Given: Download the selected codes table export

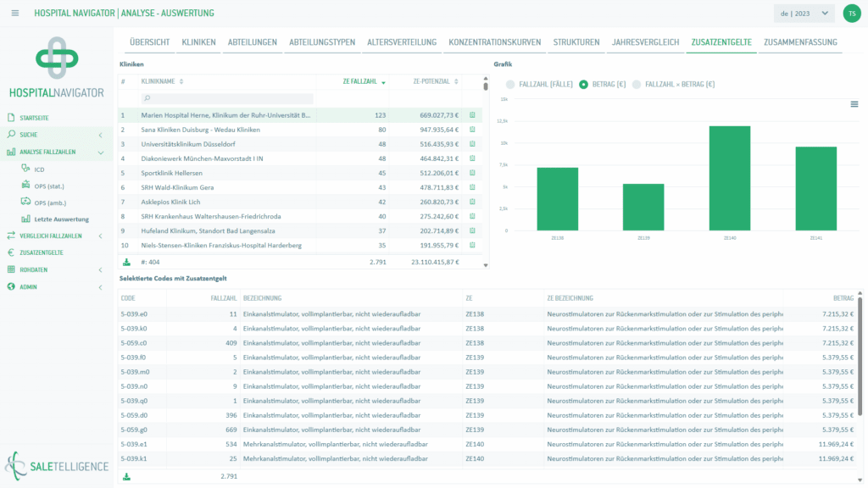Looking at the screenshot, I should click(126, 476).
